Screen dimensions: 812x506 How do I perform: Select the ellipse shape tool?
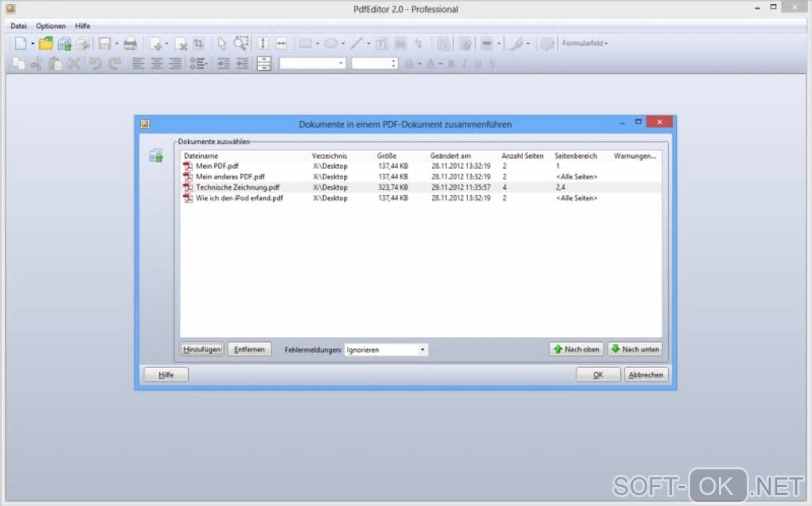(331, 44)
